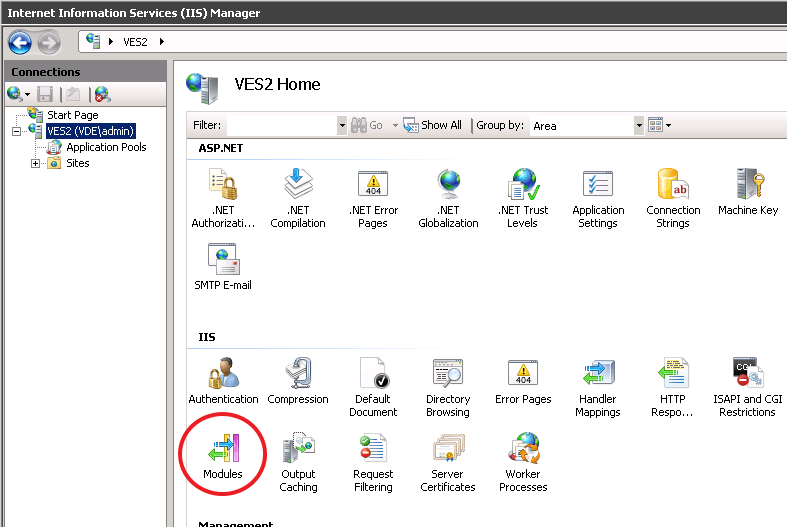Open the Go button dropdown arrow

click(395, 125)
